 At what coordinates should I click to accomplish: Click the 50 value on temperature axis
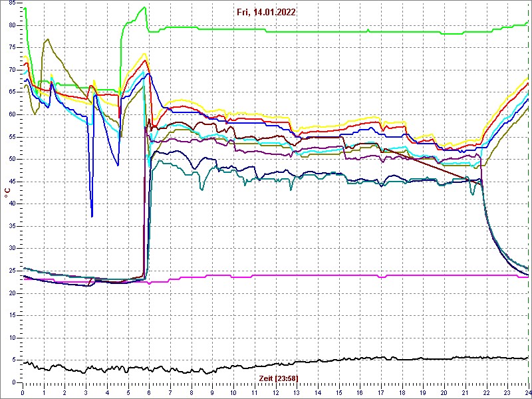point(13,159)
